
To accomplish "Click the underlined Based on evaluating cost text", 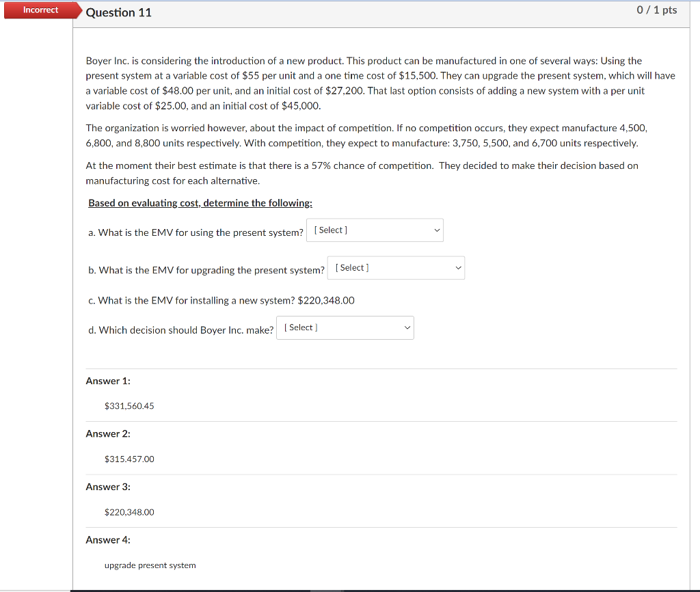I will tap(200, 202).
